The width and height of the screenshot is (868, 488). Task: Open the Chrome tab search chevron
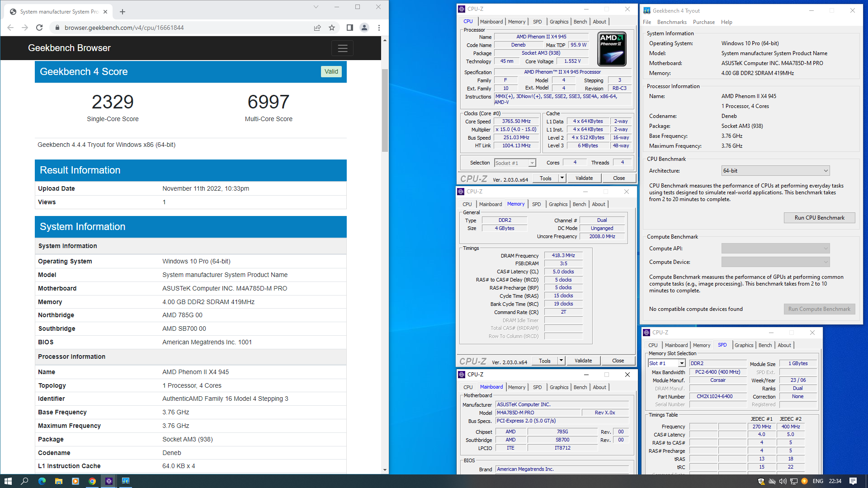coord(316,7)
